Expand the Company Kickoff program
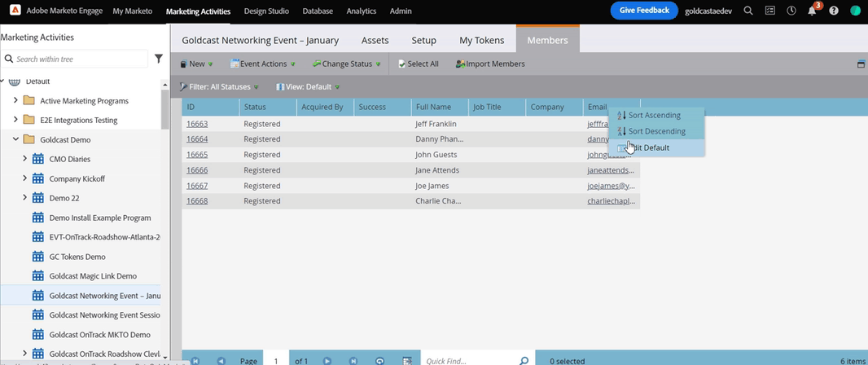The width and height of the screenshot is (868, 365). point(24,178)
